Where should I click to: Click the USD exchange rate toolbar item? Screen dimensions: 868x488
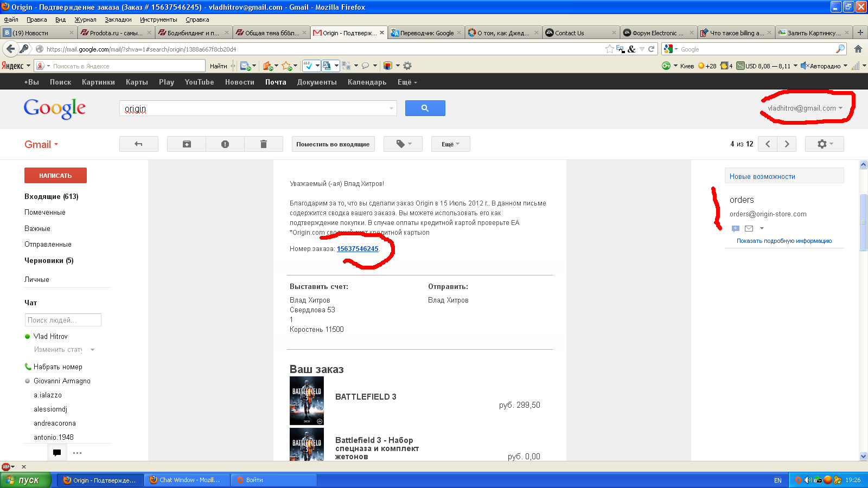coord(763,66)
